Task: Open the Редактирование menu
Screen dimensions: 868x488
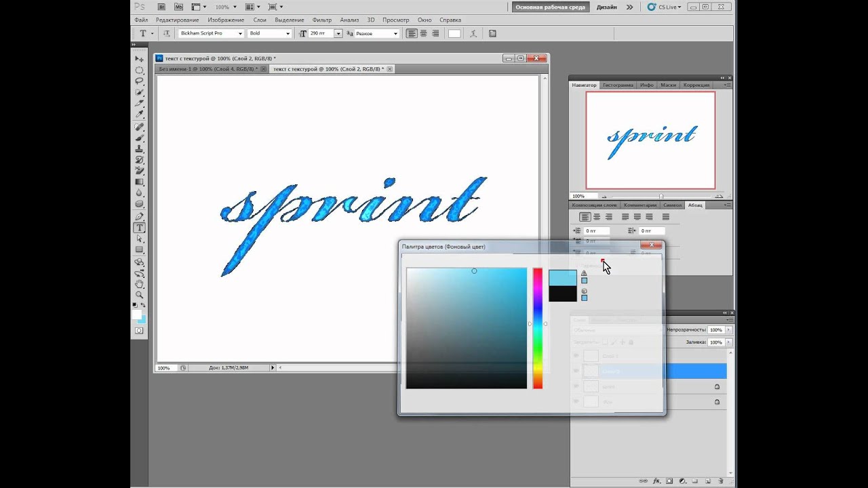Action: point(177,20)
